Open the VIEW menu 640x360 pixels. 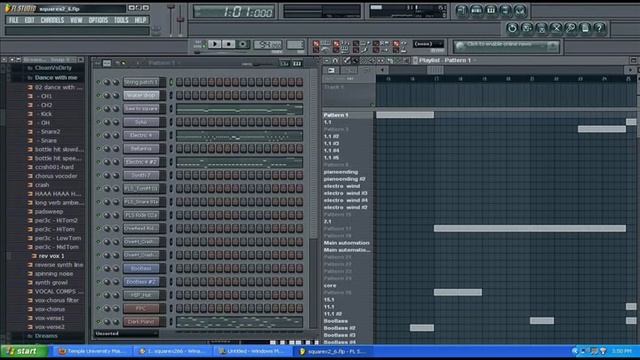(76, 20)
